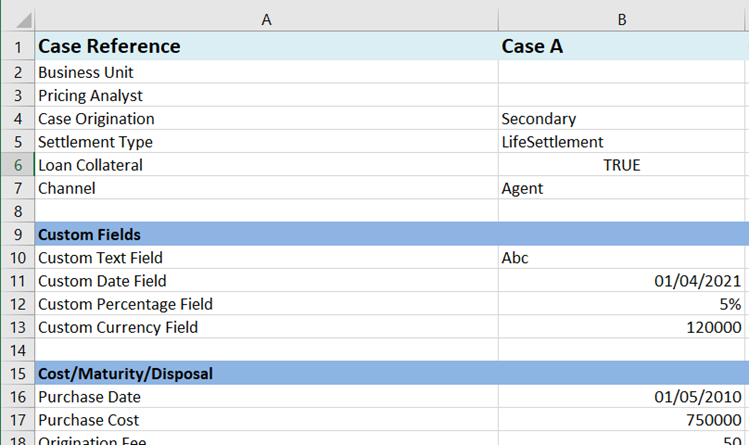Select row 6 header
749x445 pixels.
17,165
